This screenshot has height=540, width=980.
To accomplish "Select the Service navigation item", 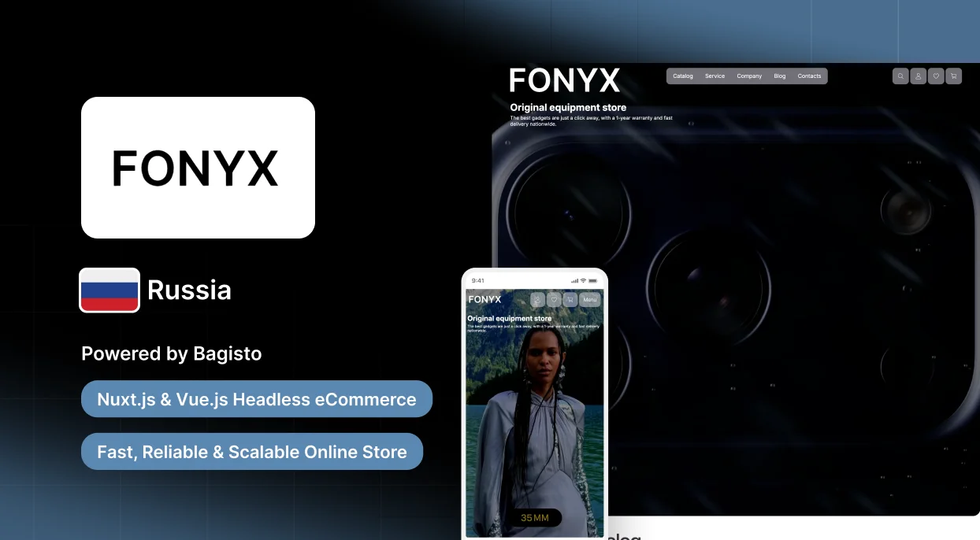I will 715,76.
